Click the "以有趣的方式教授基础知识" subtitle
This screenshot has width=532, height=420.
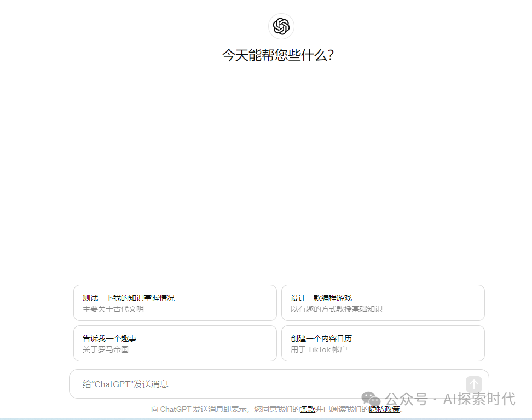pyautogui.click(x=336, y=309)
